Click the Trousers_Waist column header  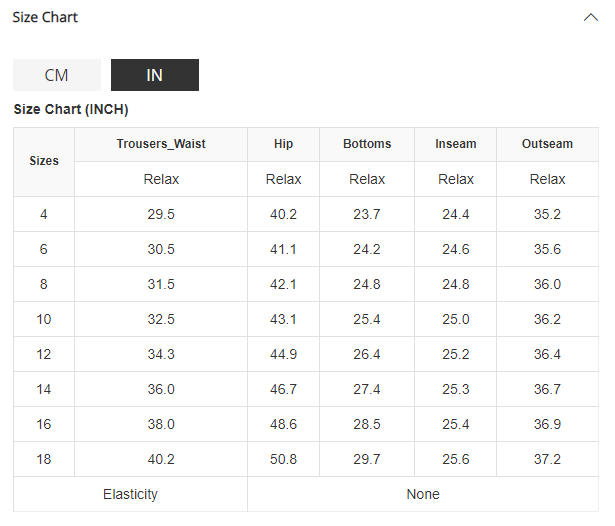click(160, 144)
